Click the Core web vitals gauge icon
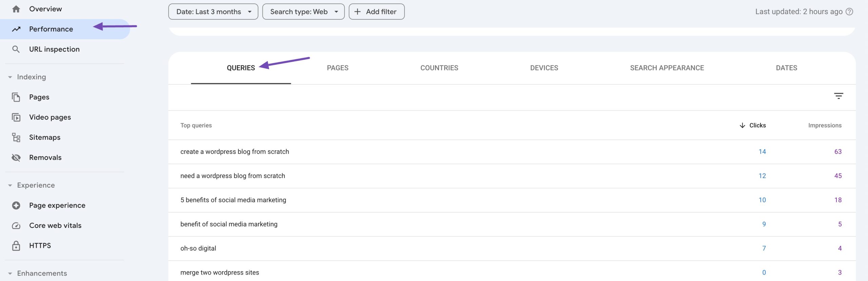 point(16,226)
